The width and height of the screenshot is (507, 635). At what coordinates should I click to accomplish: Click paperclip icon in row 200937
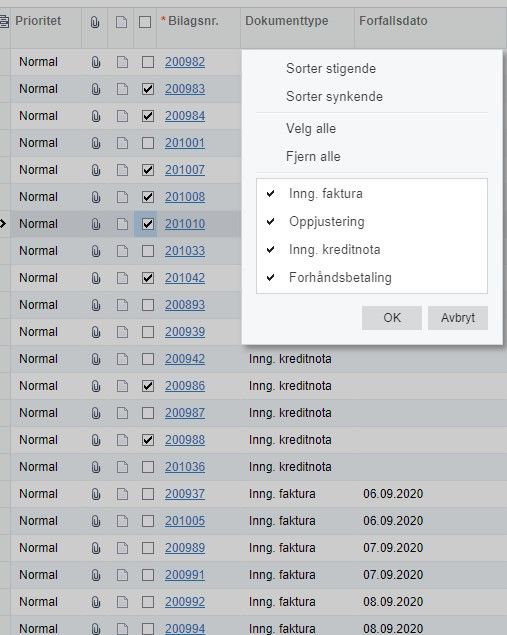point(96,494)
